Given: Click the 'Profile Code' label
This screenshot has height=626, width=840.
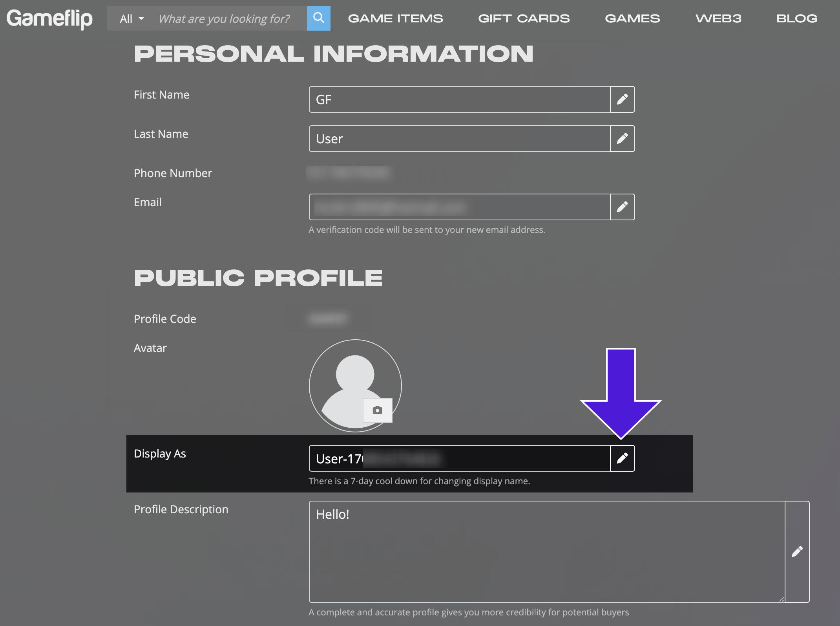Looking at the screenshot, I should coord(165,319).
